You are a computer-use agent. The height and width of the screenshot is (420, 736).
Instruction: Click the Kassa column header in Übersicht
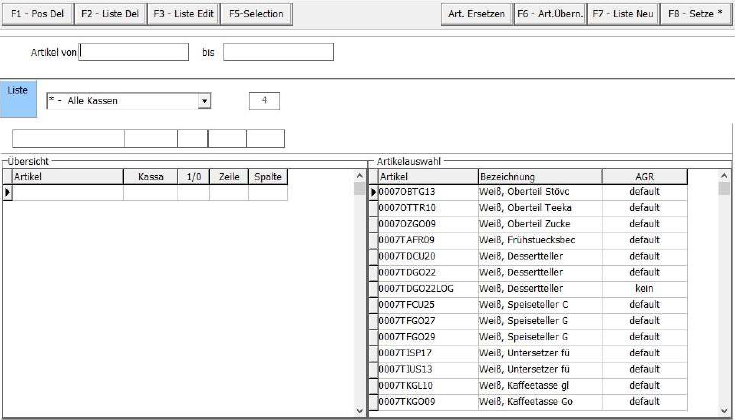click(150, 177)
